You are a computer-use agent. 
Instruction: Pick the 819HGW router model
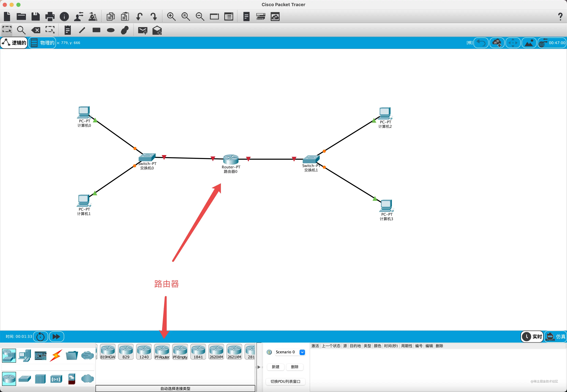[x=108, y=352]
